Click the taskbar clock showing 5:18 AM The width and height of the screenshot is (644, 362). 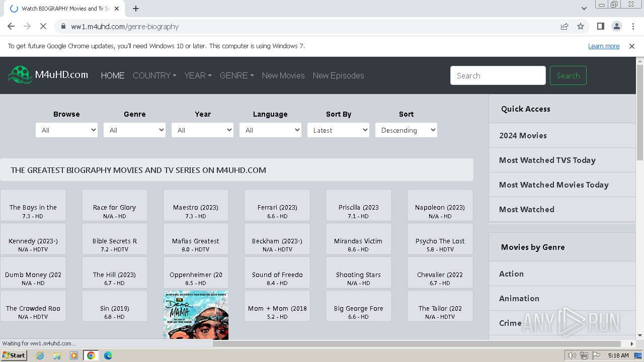[x=618, y=355]
